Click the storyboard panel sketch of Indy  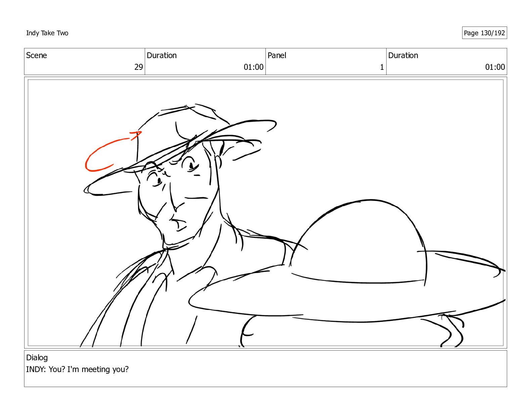click(265, 213)
